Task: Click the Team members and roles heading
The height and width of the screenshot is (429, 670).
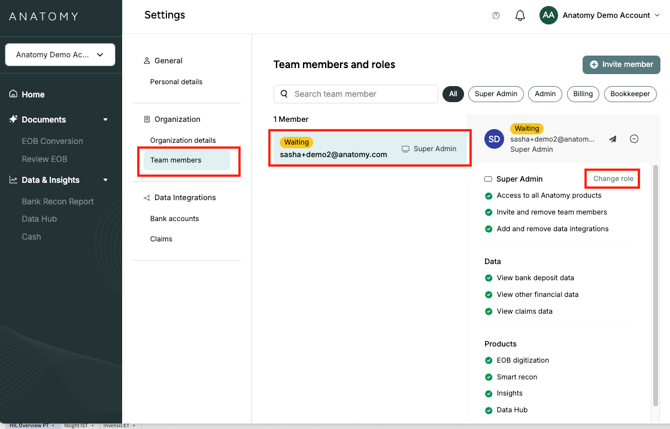Action: [334, 65]
